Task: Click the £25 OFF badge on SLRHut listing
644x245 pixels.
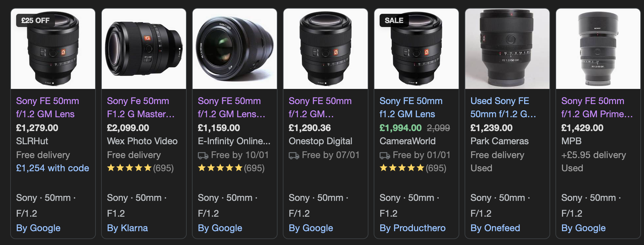Action: 35,20
